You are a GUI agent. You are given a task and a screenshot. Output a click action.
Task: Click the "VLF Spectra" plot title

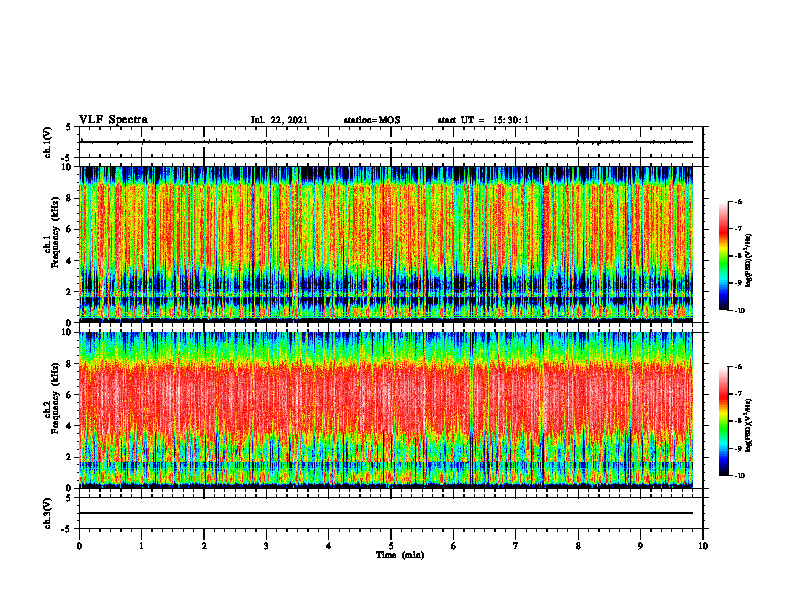click(113, 120)
